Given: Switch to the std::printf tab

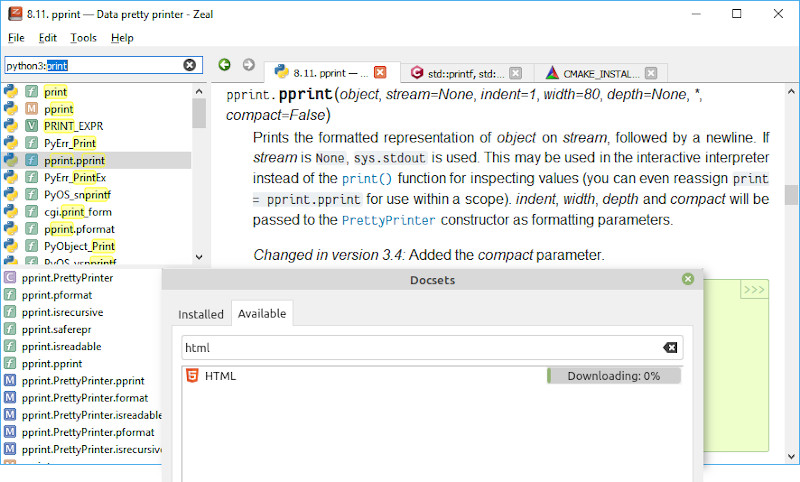Looking at the screenshot, I should (x=458, y=73).
